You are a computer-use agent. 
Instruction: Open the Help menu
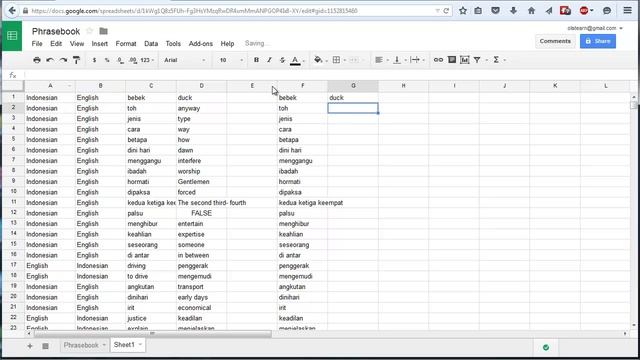click(x=227, y=44)
